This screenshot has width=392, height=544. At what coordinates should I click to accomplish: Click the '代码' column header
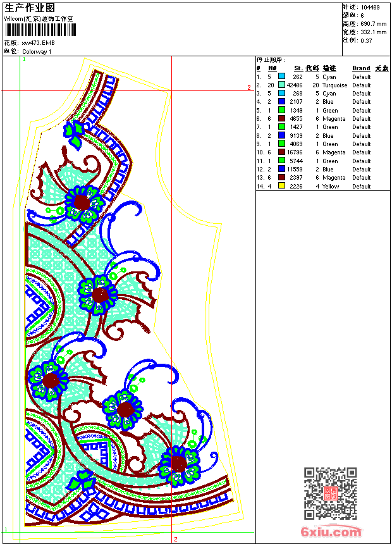pyautogui.click(x=312, y=68)
